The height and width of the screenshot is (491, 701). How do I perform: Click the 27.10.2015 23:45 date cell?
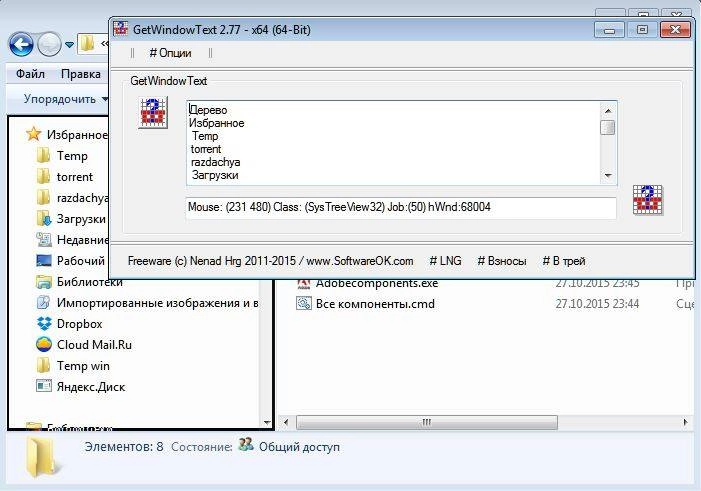click(597, 284)
